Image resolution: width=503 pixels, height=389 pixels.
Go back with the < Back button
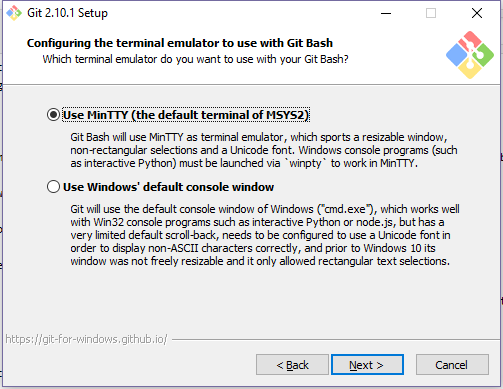click(x=292, y=365)
